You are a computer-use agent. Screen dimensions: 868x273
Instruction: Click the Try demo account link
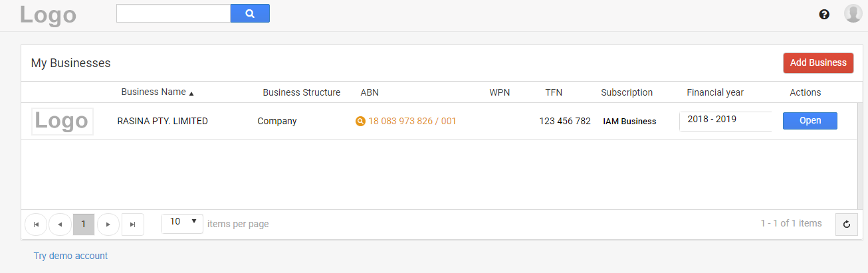[70, 256]
